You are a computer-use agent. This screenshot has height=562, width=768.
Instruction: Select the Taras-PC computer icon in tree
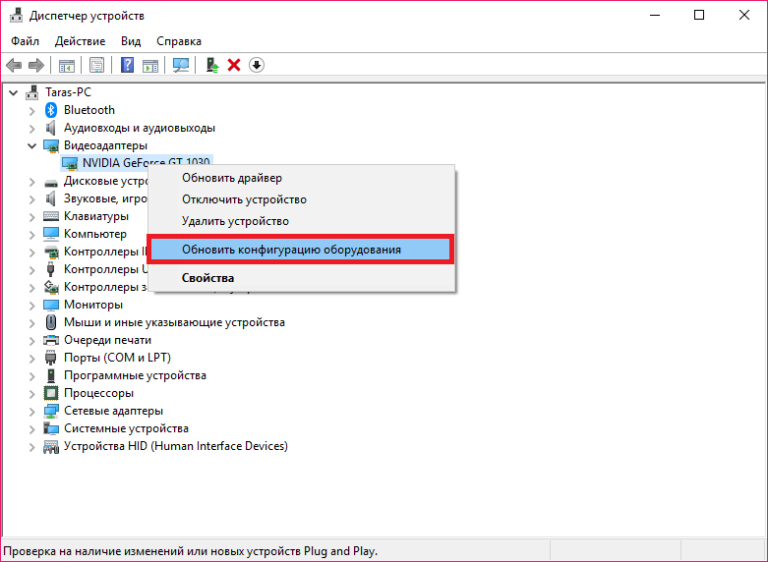[32, 92]
